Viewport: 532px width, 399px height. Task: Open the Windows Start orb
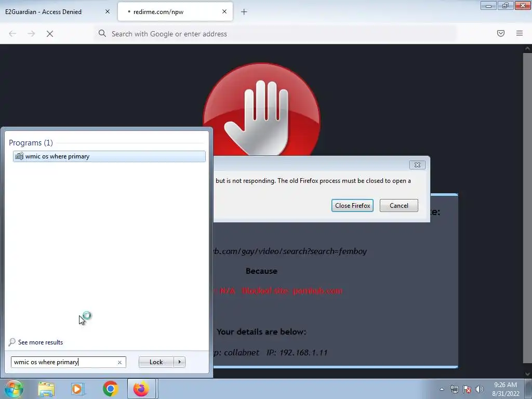(14, 389)
